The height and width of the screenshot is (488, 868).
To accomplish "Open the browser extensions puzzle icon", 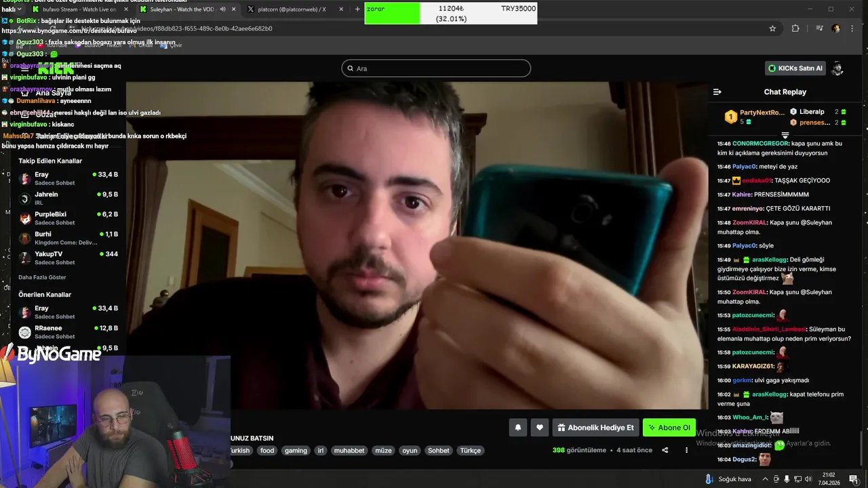I will point(795,28).
